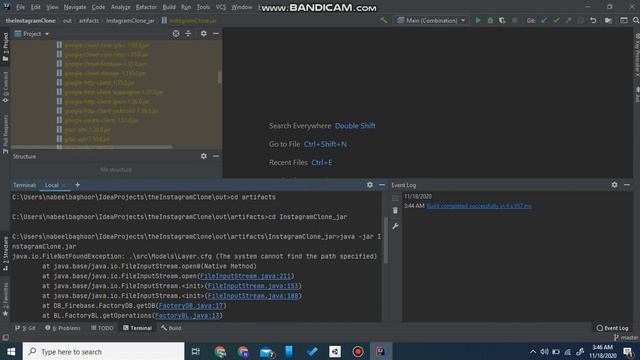
Task: Open FactoryDB.java:17 stack trace link
Action: 191,306
